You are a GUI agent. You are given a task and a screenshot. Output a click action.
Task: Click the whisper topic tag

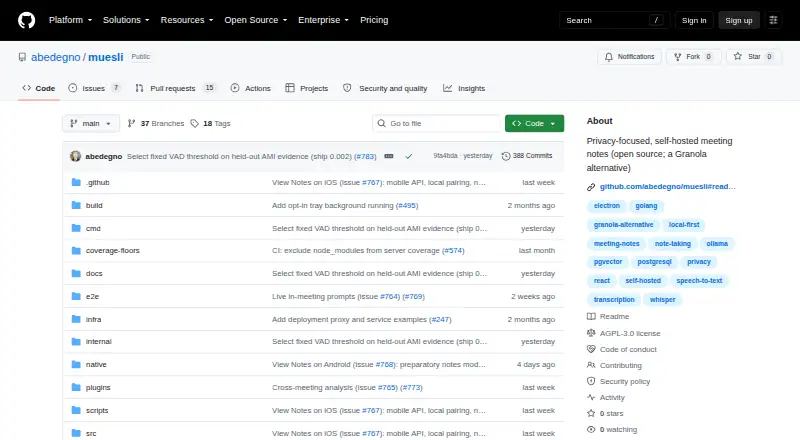(x=662, y=300)
